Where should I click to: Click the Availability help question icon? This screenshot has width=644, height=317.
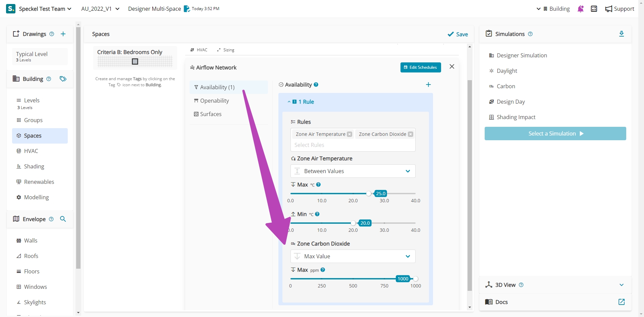point(316,85)
